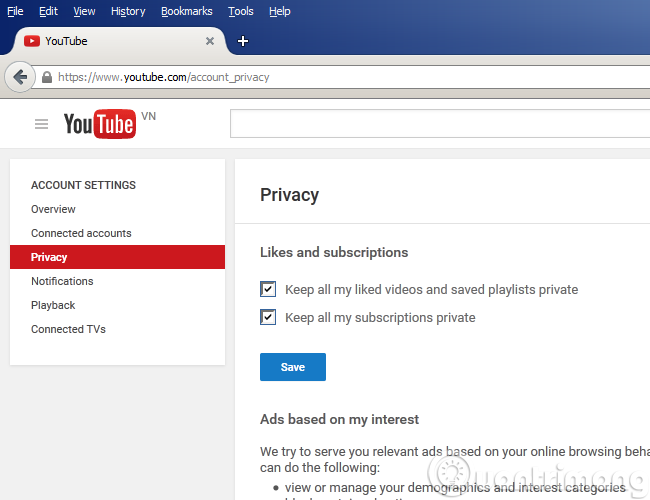Open Connected TVs settings
This screenshot has width=650, height=500.
tap(68, 329)
